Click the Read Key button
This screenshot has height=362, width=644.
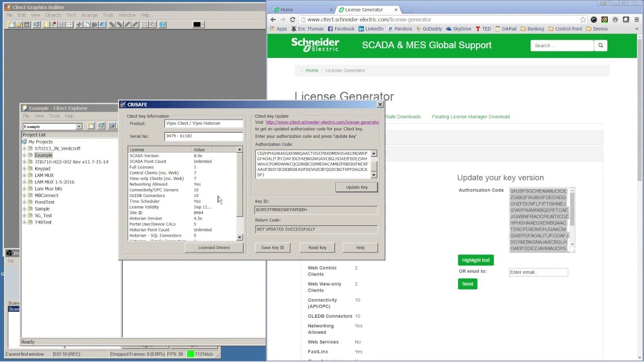pos(317,247)
